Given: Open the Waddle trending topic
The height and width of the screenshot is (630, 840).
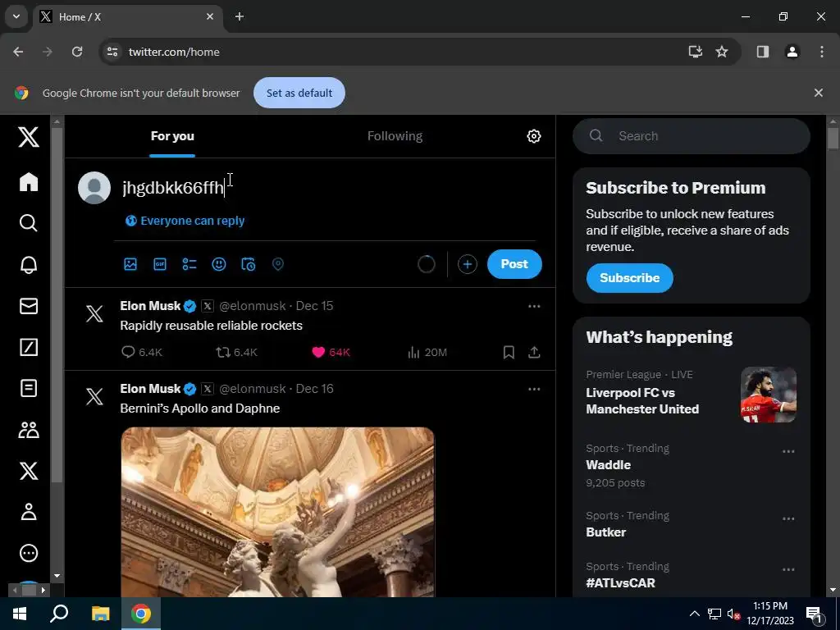Looking at the screenshot, I should coord(608,465).
